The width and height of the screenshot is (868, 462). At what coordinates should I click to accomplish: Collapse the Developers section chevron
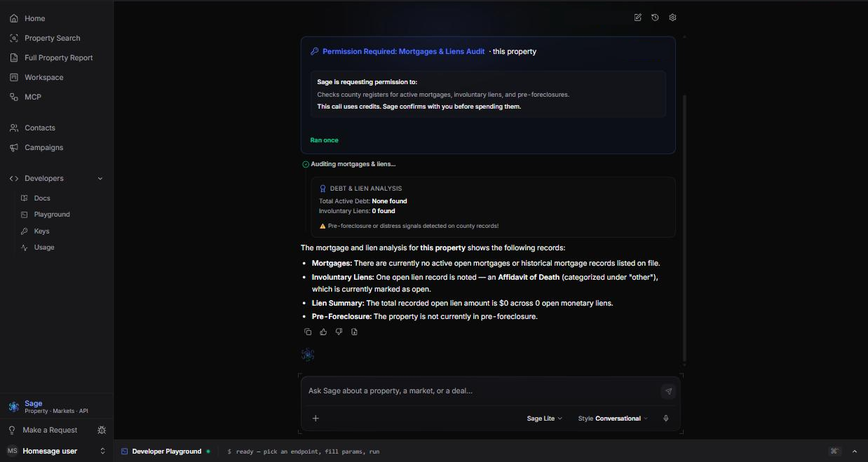click(100, 179)
